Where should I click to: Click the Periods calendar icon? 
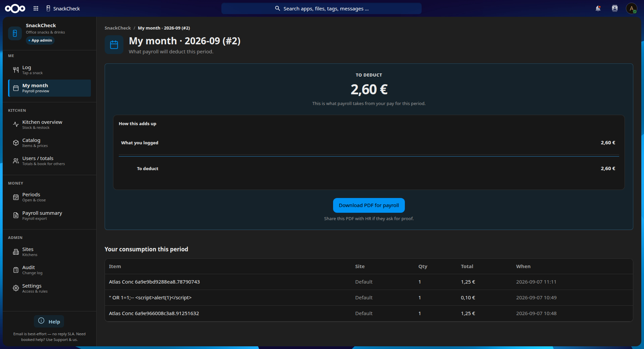tap(16, 197)
